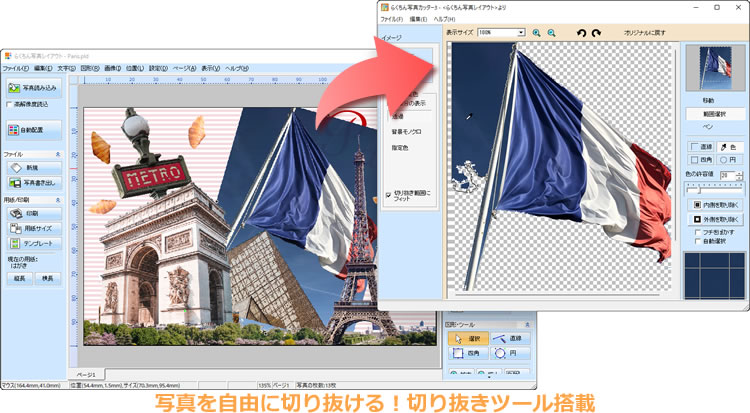Click the 写真書き出し export photo button
The height and width of the screenshot is (413, 750).
coord(34,183)
